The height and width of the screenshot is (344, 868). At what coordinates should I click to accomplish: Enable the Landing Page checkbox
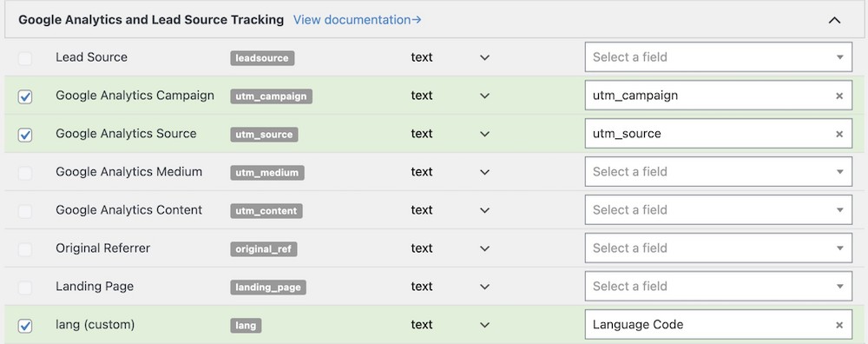pyautogui.click(x=25, y=288)
